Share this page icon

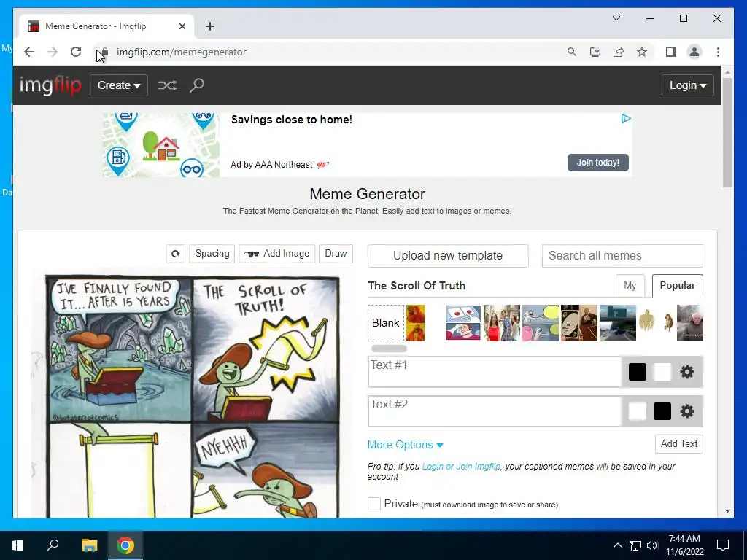pos(619,52)
